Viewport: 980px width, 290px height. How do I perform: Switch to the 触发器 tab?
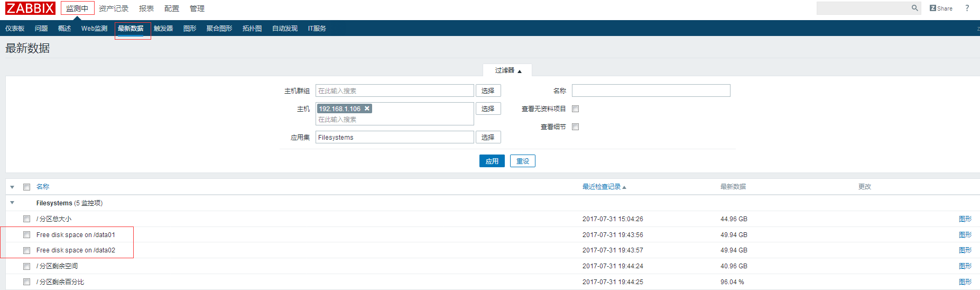click(163, 29)
